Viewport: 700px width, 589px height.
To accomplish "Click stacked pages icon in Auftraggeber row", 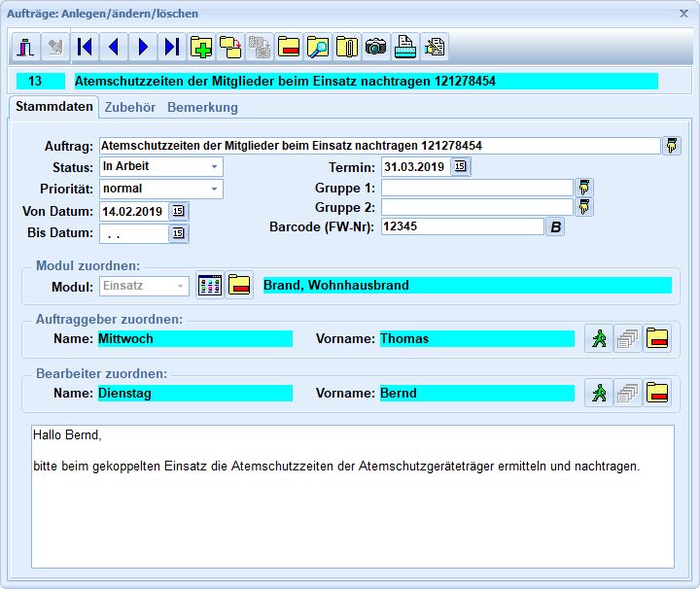I will (x=628, y=338).
